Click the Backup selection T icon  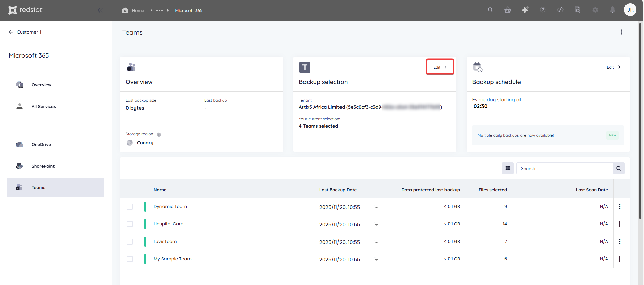(305, 67)
